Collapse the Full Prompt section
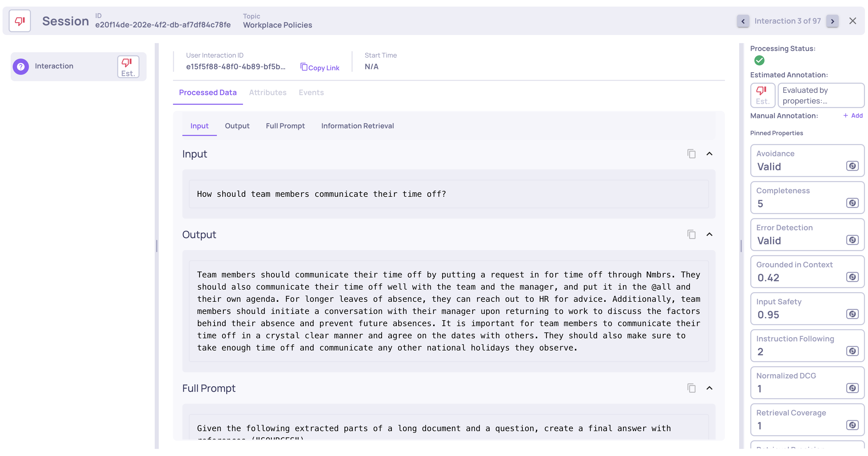 point(709,388)
